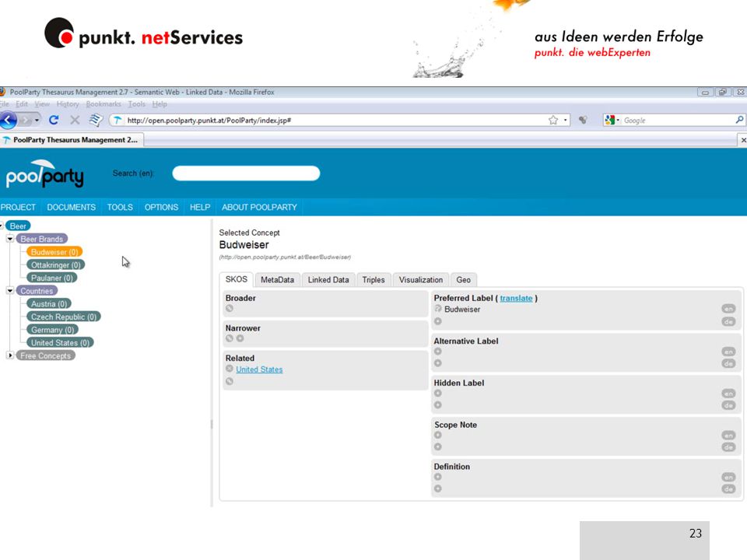Collapse the Beer Brands tree node
This screenshot has height=560, width=747.
tap(10, 239)
